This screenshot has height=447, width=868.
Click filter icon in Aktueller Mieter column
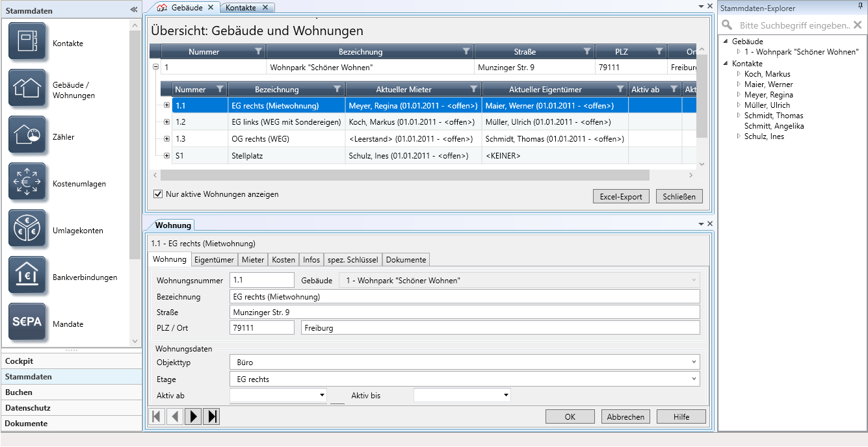pyautogui.click(x=473, y=89)
